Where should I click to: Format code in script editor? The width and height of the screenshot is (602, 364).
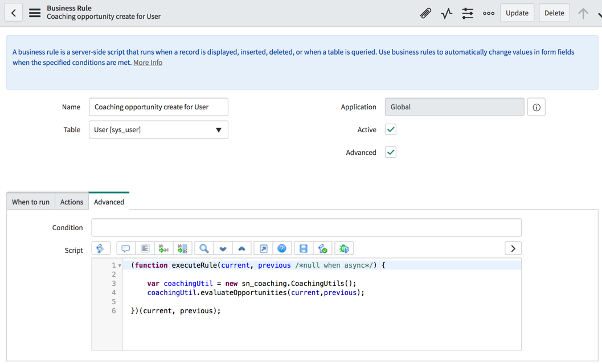(145, 248)
